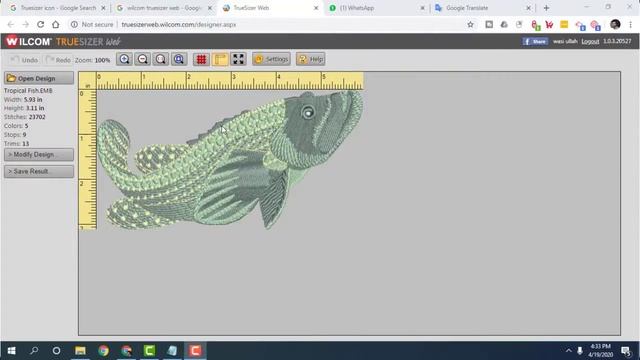Screen dimensions: 640x360
Task: Switch to the wilcom truesizer web Google tab
Action: click(163, 8)
